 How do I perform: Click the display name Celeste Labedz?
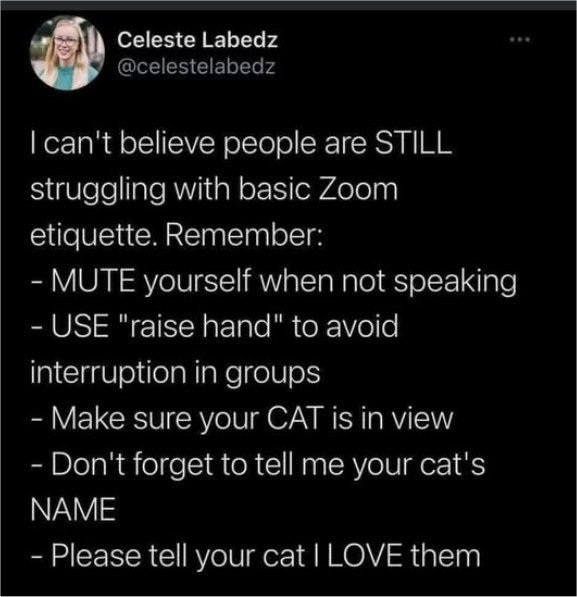[x=197, y=40]
